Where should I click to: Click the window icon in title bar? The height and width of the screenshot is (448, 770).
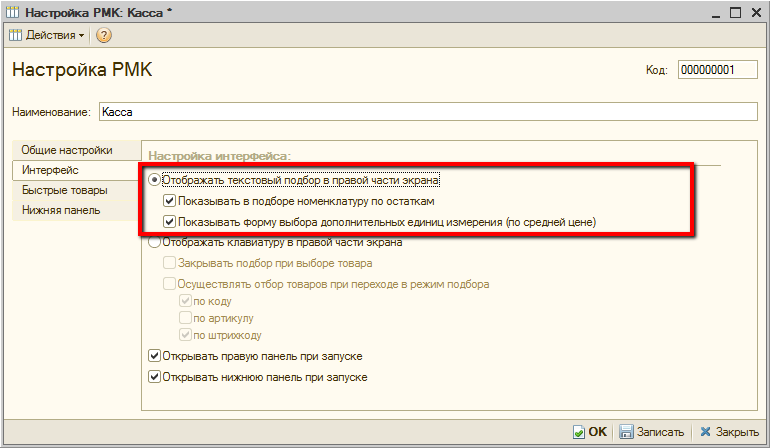tap(13, 11)
